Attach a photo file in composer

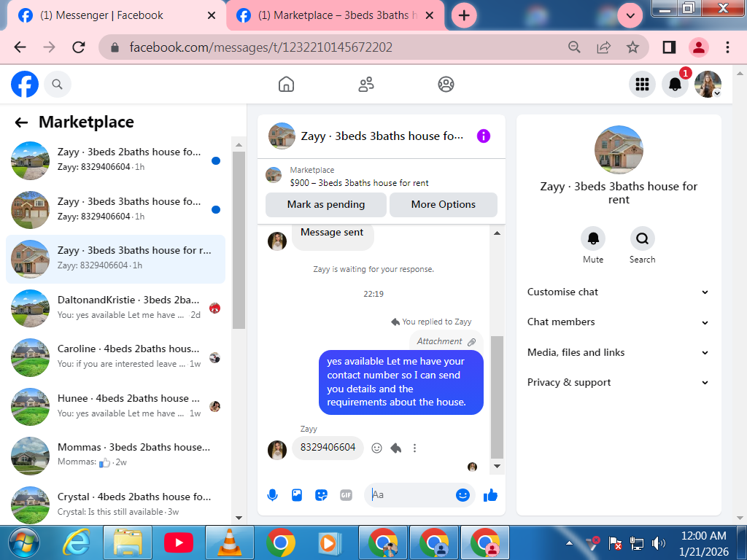click(297, 495)
